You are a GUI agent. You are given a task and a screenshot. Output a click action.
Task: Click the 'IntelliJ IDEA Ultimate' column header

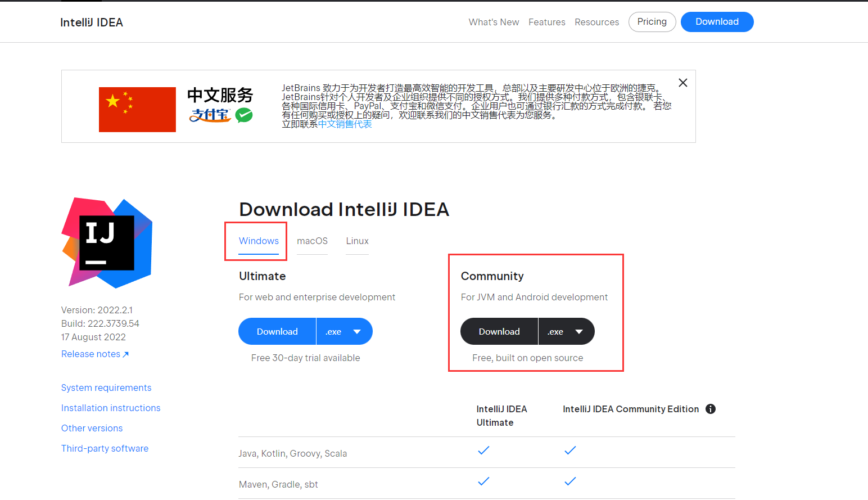tap(501, 416)
